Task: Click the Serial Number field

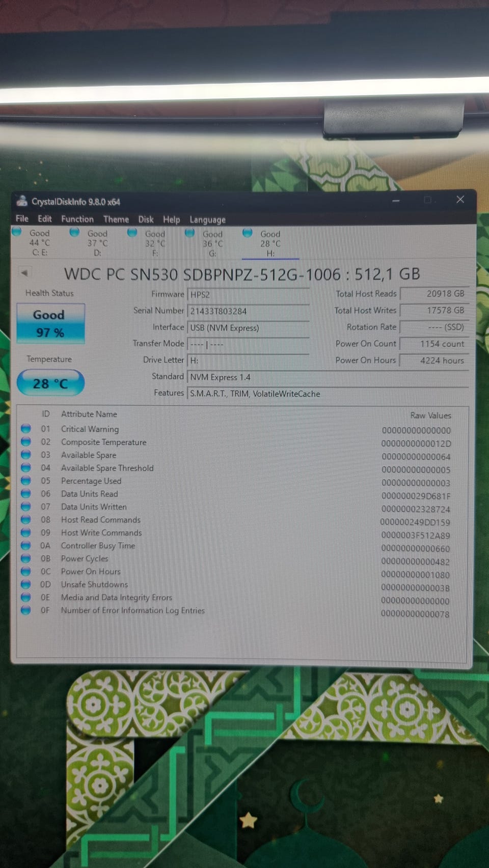Action: pyautogui.click(x=249, y=311)
